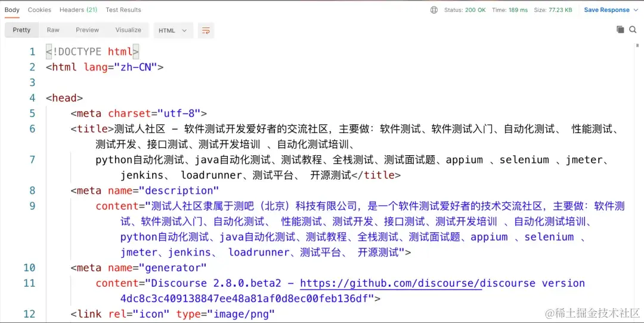This screenshot has height=323, width=644.
Task: Click the network globe icon
Action: click(x=434, y=10)
